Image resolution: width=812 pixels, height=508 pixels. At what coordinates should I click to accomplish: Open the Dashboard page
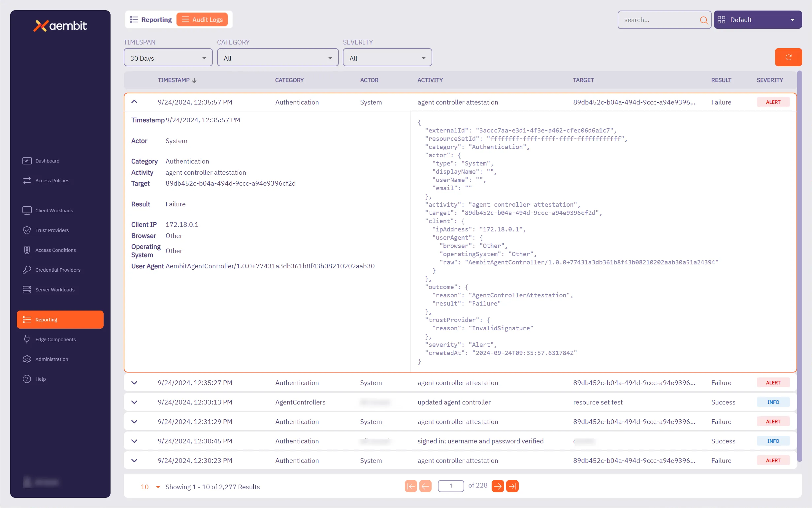pos(47,161)
